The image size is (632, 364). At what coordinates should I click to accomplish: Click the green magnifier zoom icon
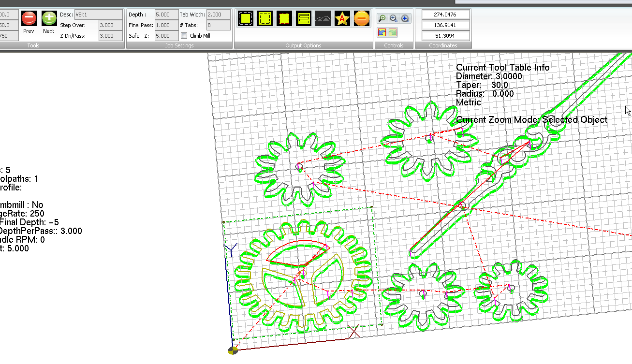point(382,18)
